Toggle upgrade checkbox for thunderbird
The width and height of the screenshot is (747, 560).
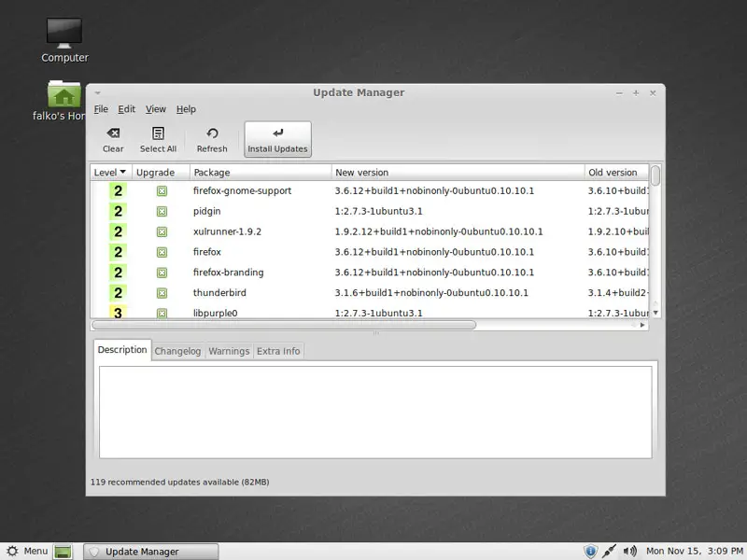coord(162,293)
